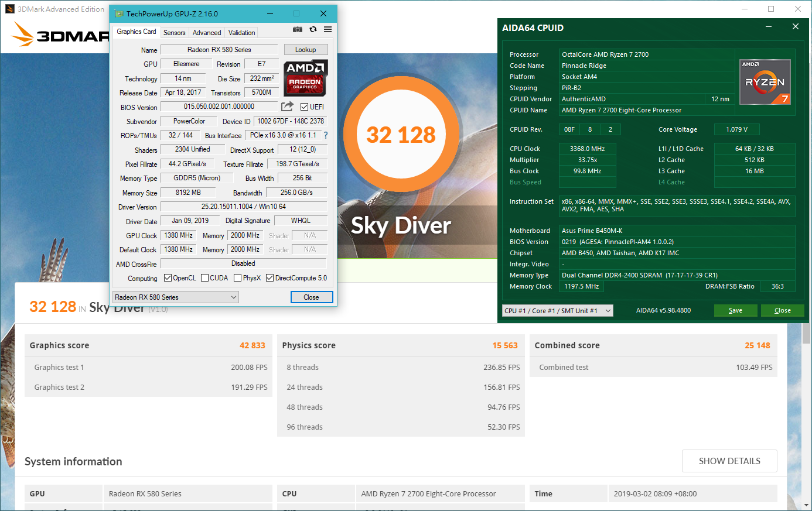
Task: Toggle the PhysX checkbox
Action: pyautogui.click(x=237, y=278)
